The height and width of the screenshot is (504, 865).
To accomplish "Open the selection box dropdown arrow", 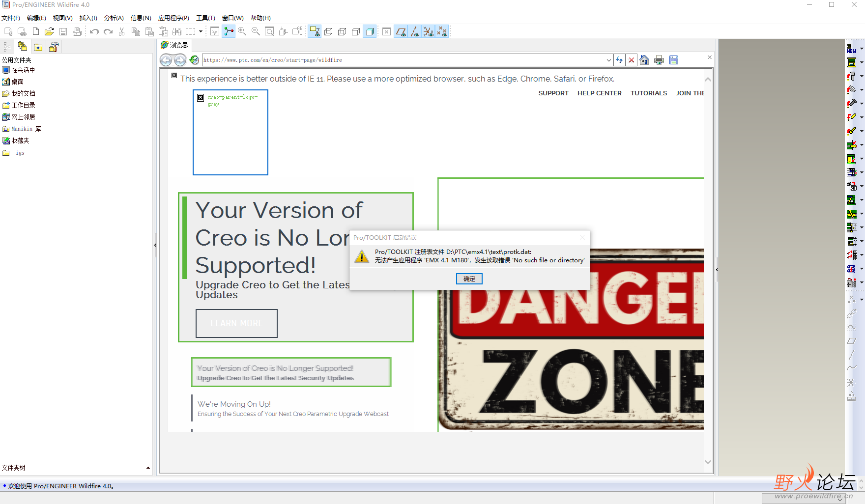I will point(201,31).
